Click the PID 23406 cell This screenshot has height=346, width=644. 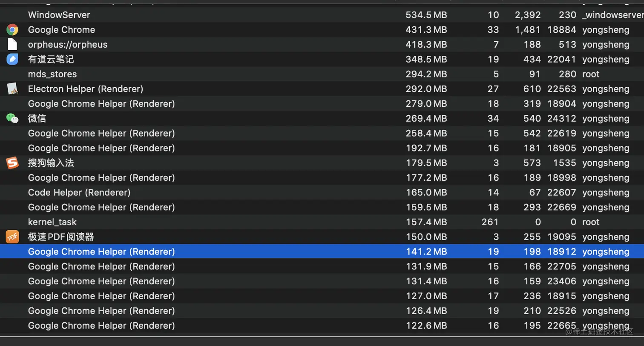(562, 281)
